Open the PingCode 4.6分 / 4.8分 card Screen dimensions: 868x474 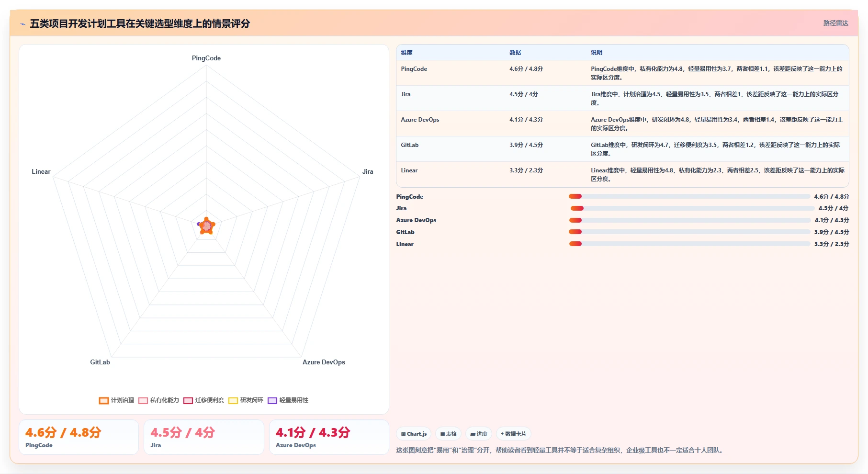click(x=79, y=437)
